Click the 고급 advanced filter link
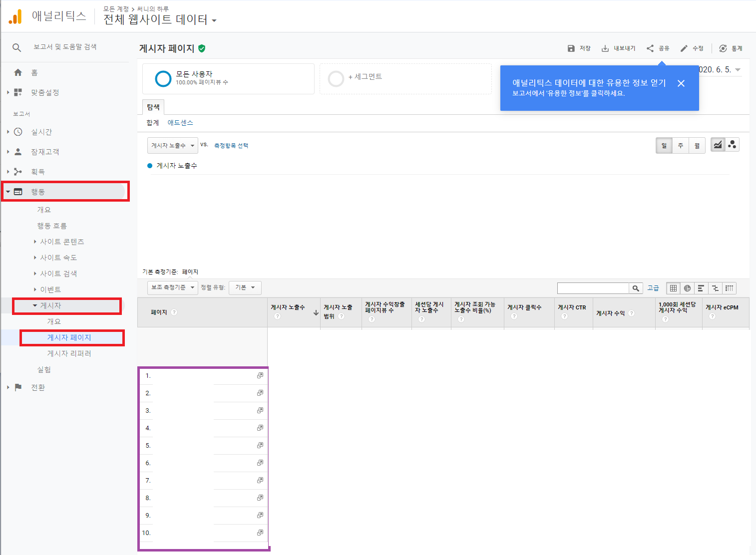This screenshot has width=756, height=555. coord(653,288)
